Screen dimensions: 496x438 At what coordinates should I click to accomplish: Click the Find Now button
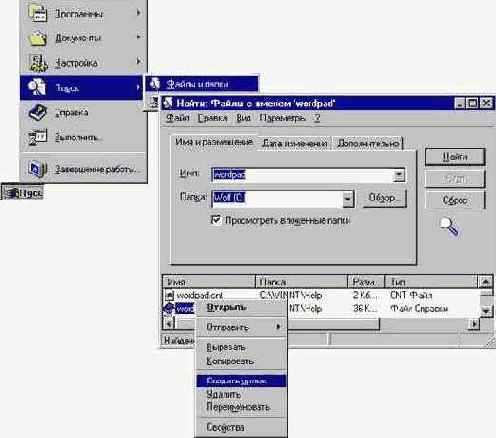[455, 157]
